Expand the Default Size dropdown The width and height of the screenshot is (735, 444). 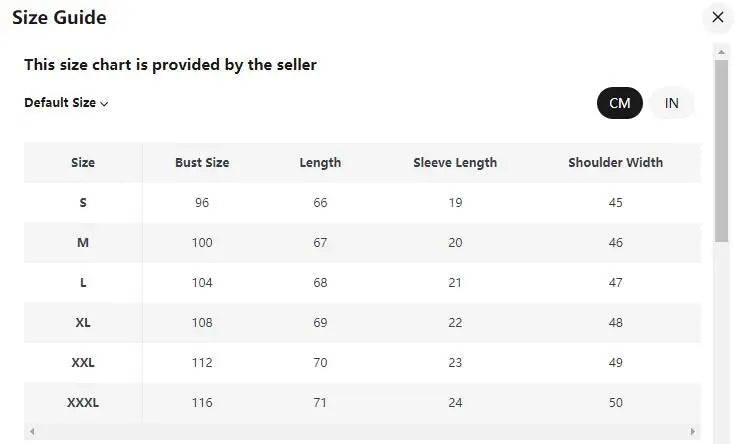pyautogui.click(x=66, y=103)
